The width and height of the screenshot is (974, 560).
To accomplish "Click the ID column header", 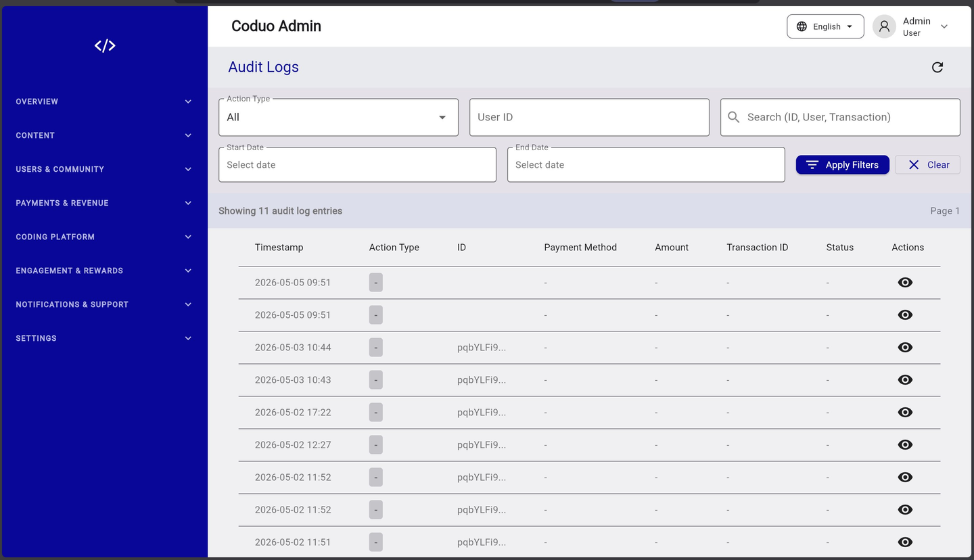I will pyautogui.click(x=462, y=248).
